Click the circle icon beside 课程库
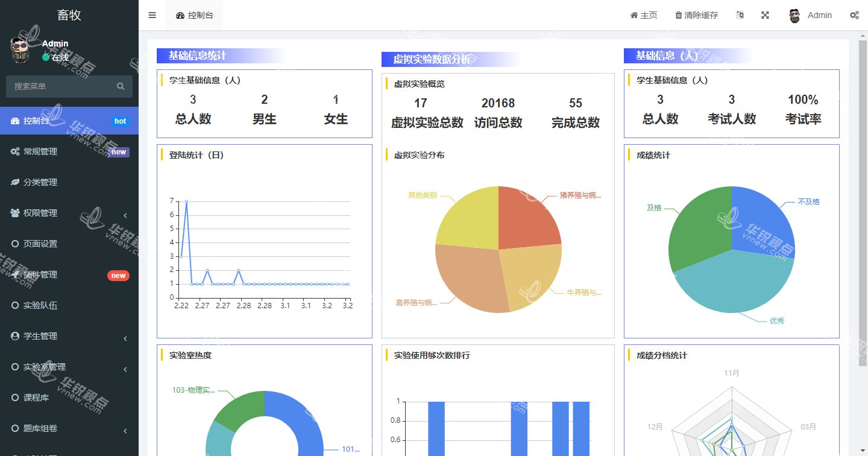Screen dimensions: 868x456 tap(15, 397)
